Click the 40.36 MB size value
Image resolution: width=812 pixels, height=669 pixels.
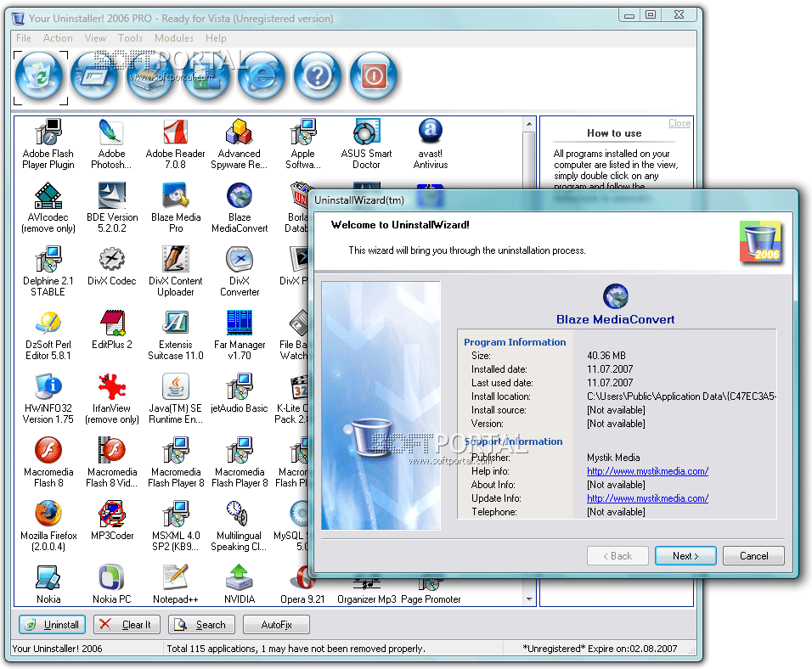(x=606, y=356)
